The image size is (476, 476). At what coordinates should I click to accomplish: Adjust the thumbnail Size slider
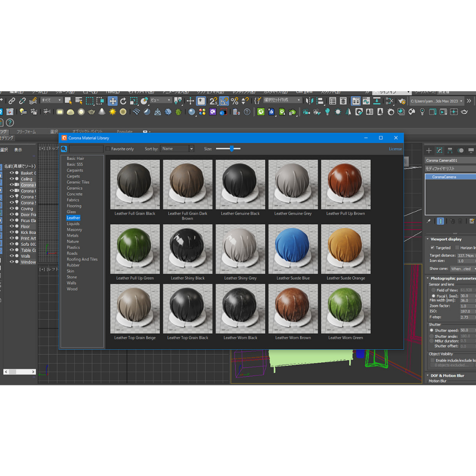coord(231,149)
